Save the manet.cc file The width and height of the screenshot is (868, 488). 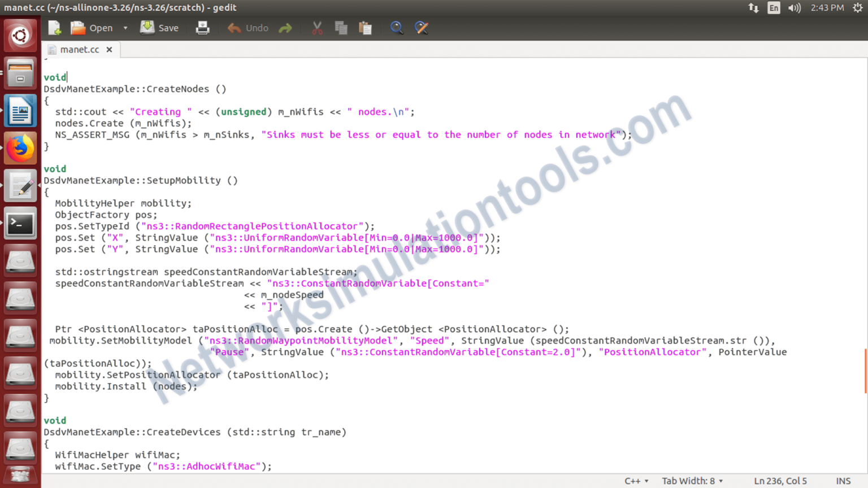click(160, 27)
